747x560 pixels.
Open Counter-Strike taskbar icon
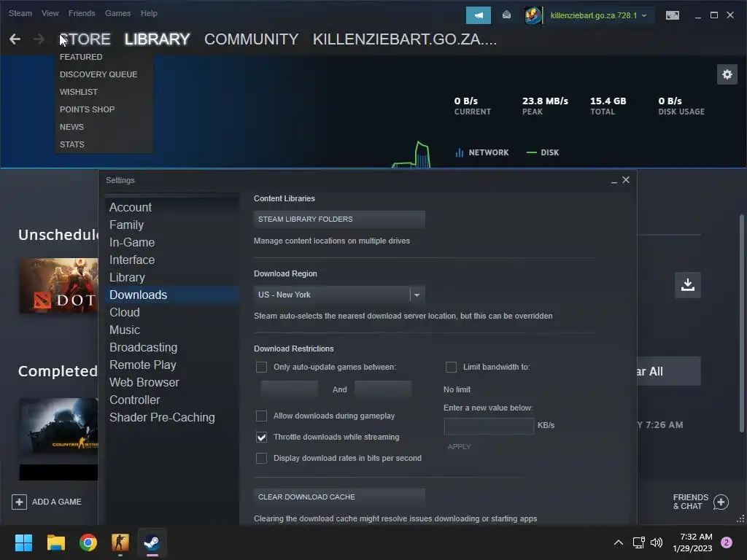(x=120, y=542)
